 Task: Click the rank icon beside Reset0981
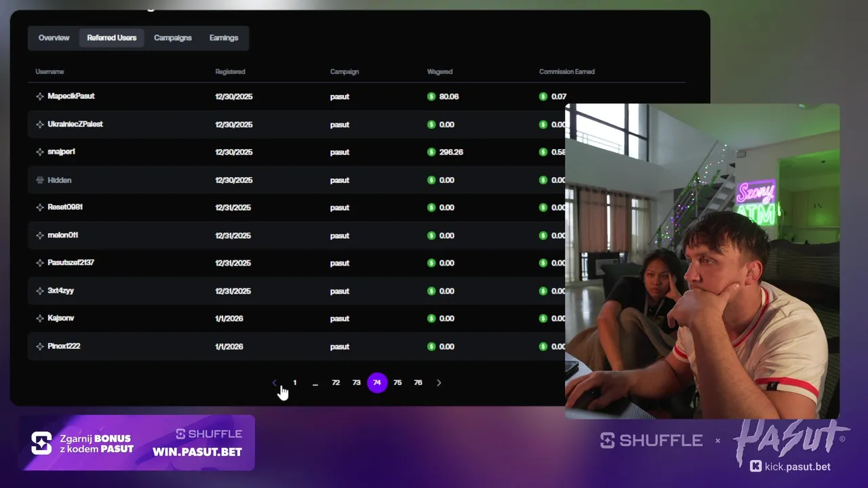(x=40, y=208)
